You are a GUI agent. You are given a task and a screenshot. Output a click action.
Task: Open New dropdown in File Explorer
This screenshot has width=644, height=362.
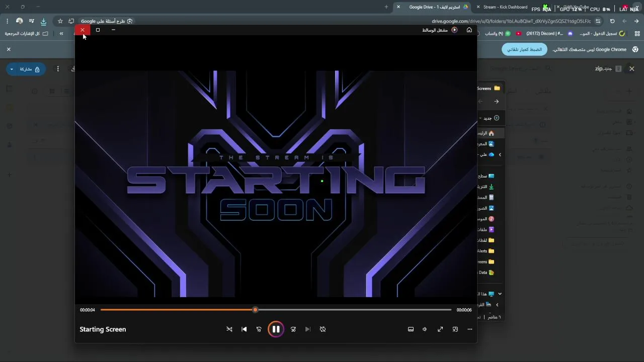coord(488,118)
